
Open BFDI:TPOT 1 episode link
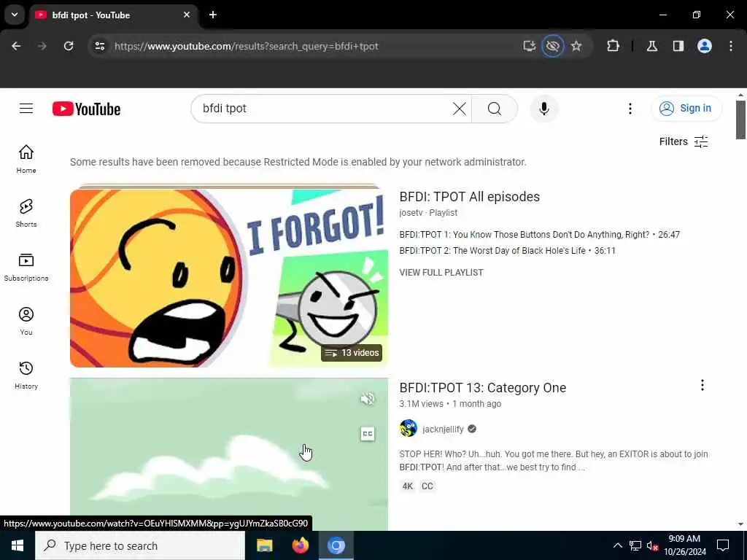[x=539, y=235]
